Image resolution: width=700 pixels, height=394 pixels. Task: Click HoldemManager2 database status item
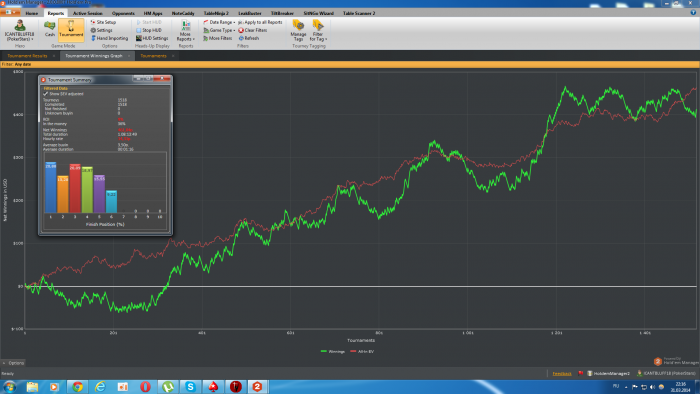point(608,373)
